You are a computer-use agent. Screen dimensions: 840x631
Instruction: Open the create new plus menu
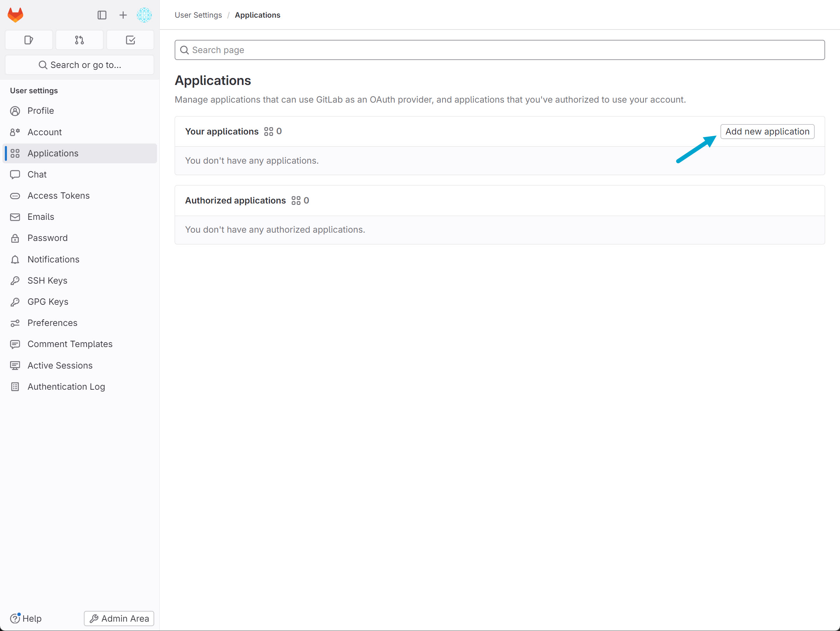pos(123,15)
